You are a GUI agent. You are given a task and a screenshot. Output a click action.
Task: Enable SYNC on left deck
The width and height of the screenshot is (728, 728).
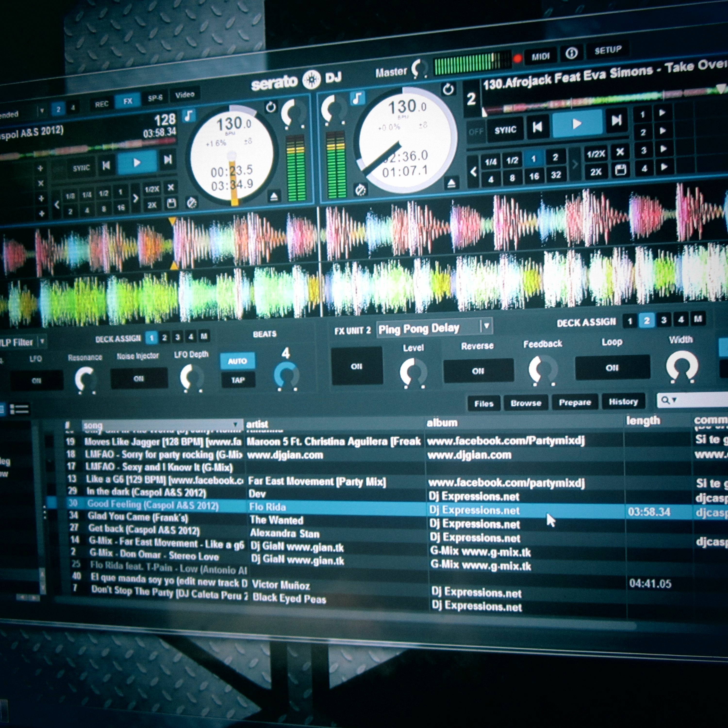pyautogui.click(x=81, y=168)
